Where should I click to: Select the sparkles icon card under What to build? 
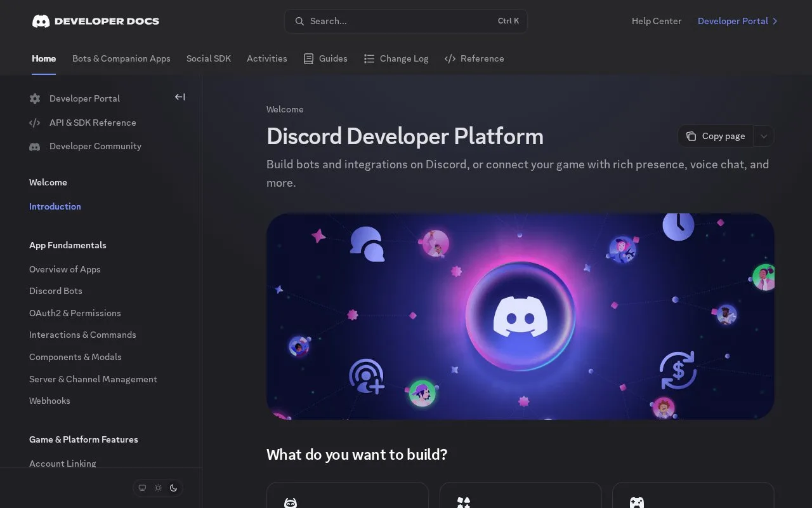[520, 495]
